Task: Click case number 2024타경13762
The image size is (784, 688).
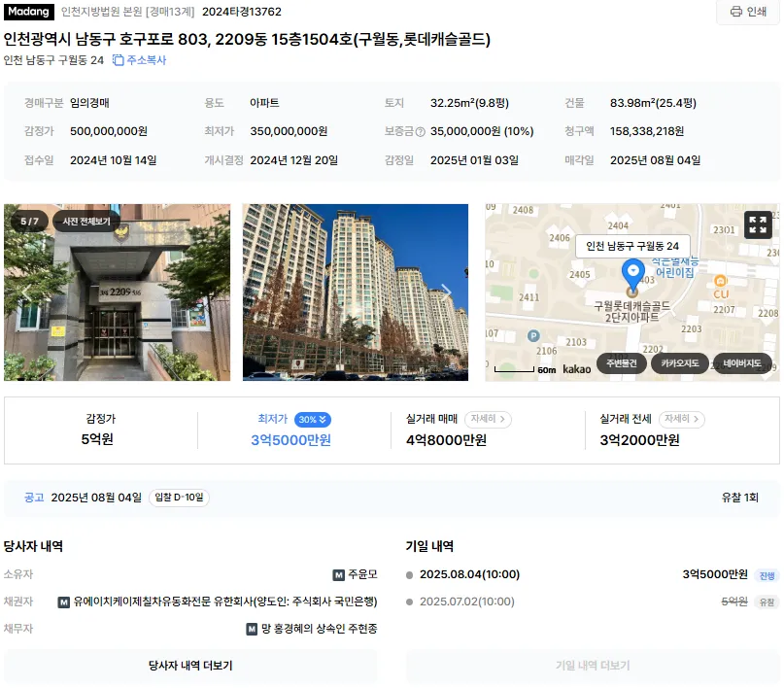Action: pyautogui.click(x=242, y=12)
